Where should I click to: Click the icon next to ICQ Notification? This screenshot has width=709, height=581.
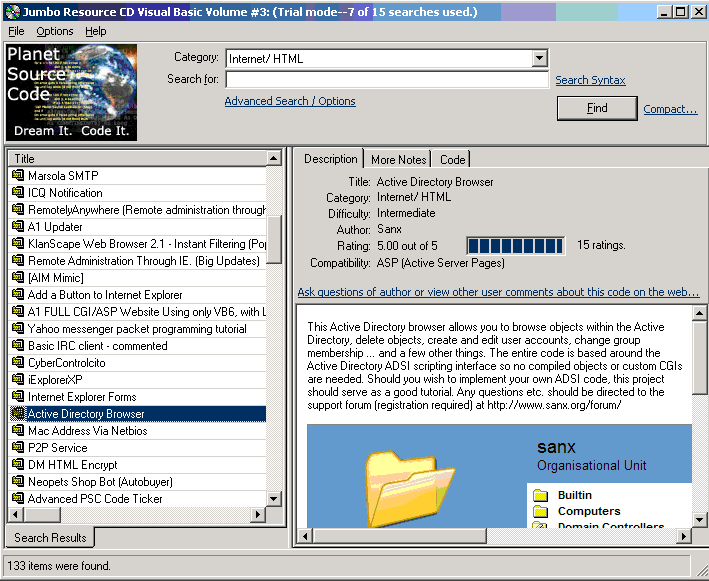tap(18, 192)
